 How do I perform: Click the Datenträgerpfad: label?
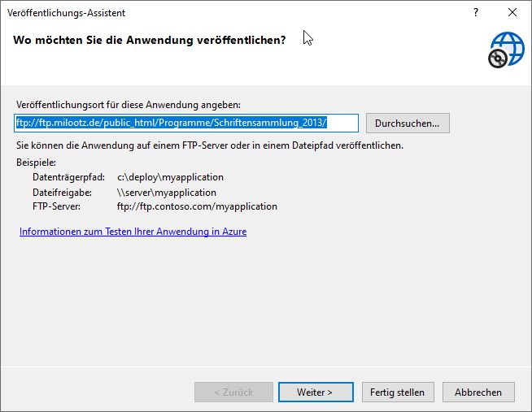[x=68, y=176]
